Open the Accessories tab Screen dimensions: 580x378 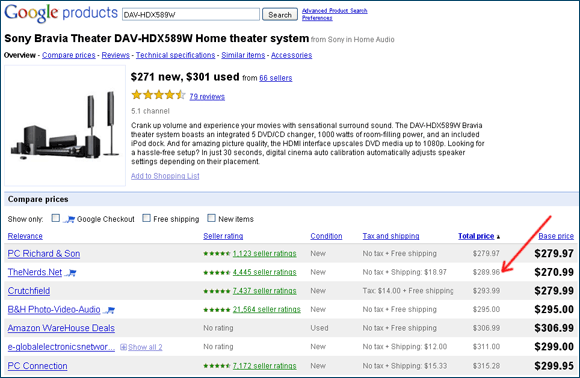click(x=291, y=55)
